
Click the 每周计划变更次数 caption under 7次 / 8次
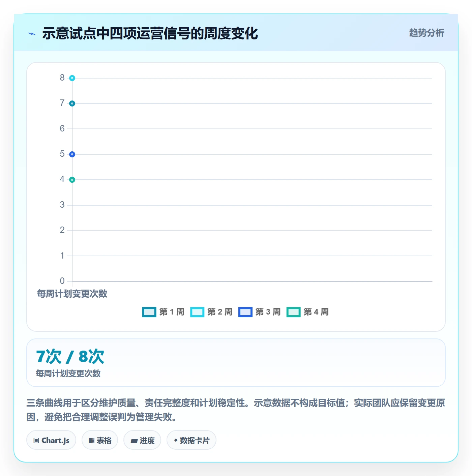68,373
